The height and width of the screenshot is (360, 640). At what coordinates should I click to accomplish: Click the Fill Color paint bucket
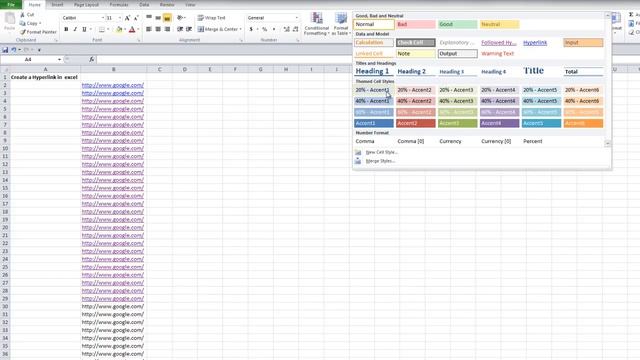(119, 29)
